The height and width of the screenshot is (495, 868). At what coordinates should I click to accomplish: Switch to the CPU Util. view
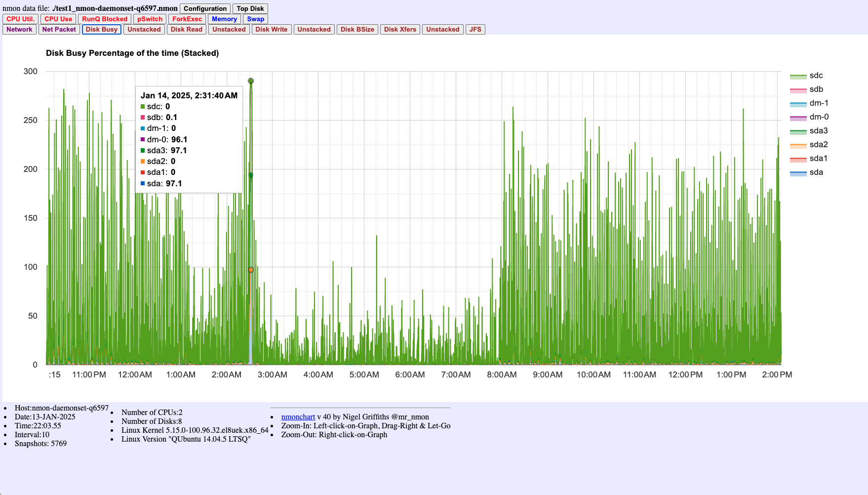[20, 19]
